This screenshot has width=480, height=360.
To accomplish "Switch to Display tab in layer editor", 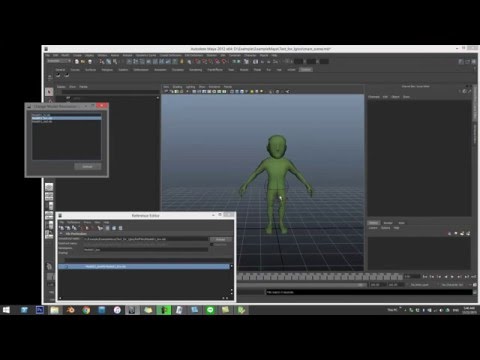I will pos(373,223).
